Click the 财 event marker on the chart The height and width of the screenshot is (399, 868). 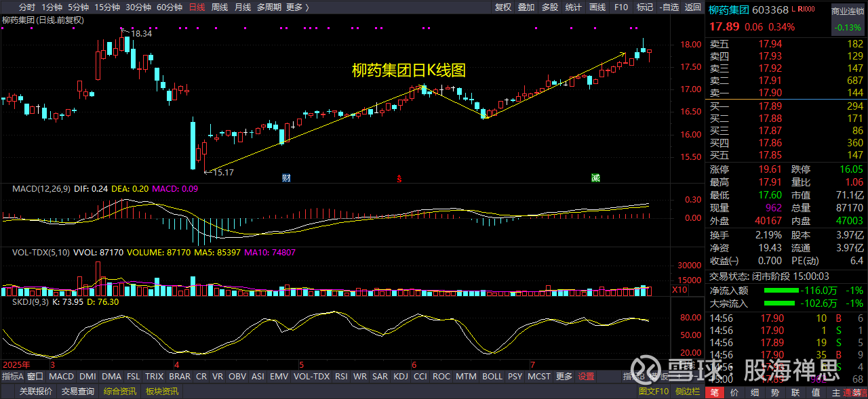[x=286, y=177]
